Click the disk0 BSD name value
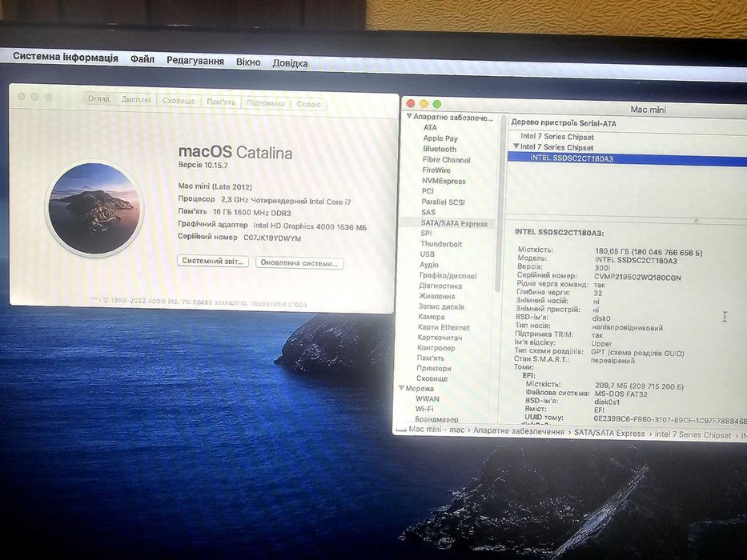This screenshot has width=747, height=560. (600, 318)
